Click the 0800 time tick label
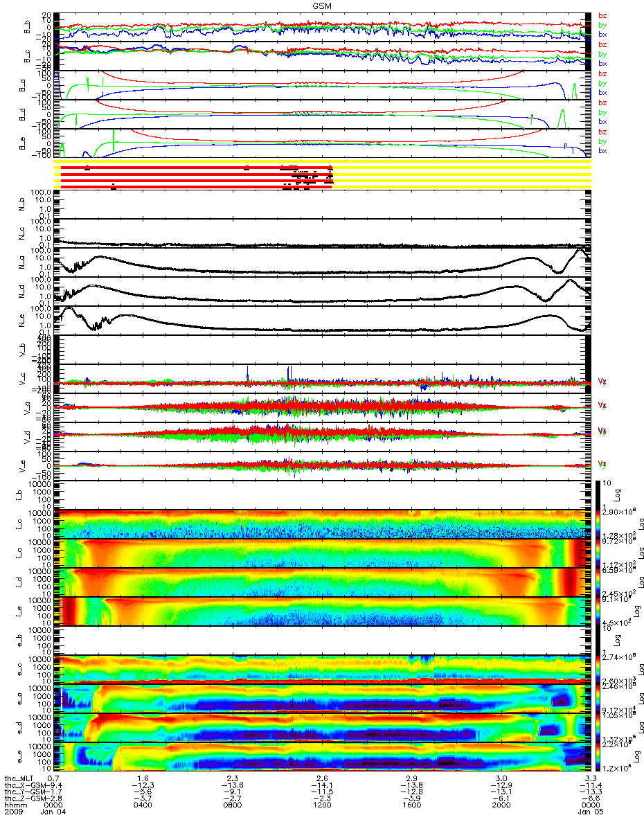This screenshot has height=831, width=644. [x=233, y=805]
